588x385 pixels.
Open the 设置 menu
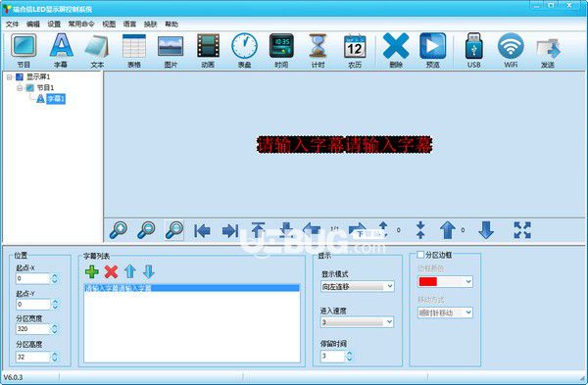click(54, 24)
